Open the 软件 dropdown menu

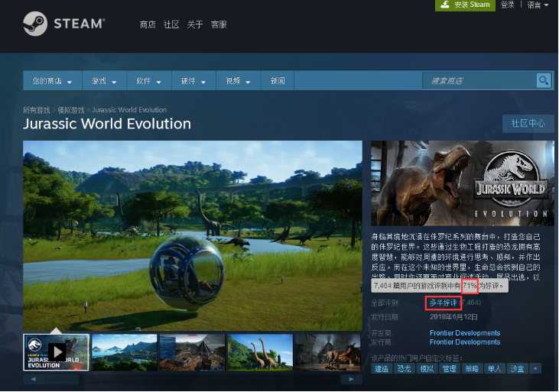149,81
